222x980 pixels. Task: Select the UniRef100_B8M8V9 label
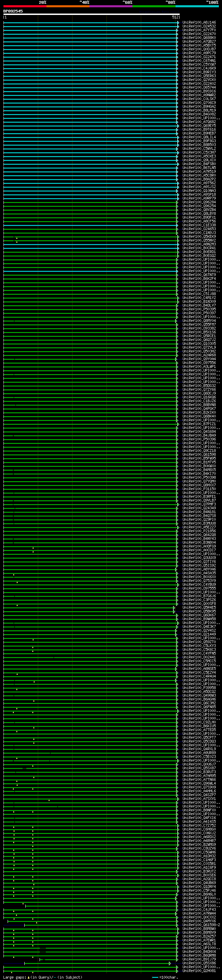(x=199, y=932)
